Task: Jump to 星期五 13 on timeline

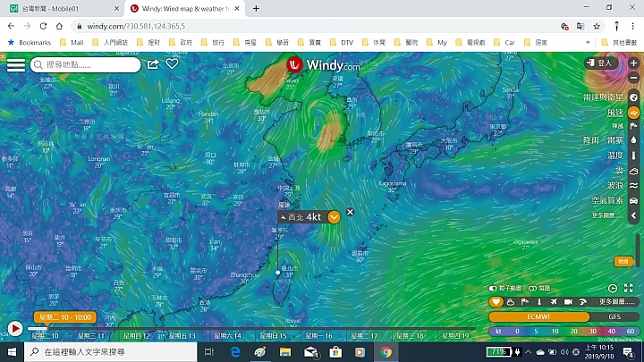Action: [182, 336]
